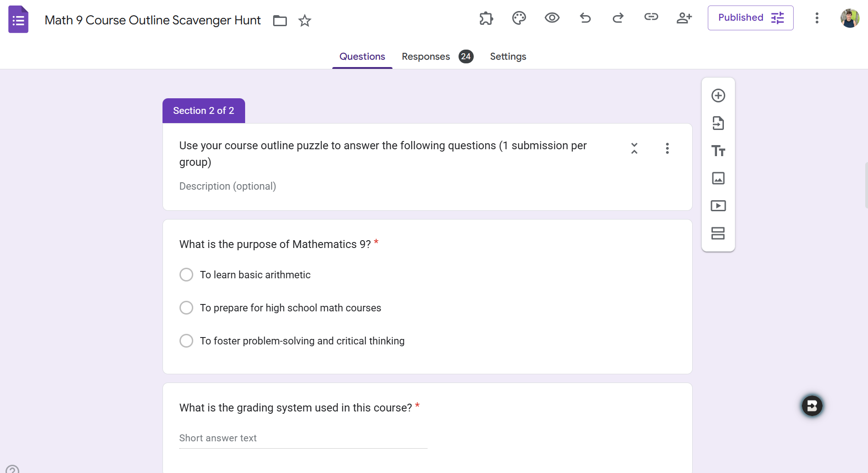Undo the last change
The width and height of the screenshot is (868, 473).
pos(585,18)
